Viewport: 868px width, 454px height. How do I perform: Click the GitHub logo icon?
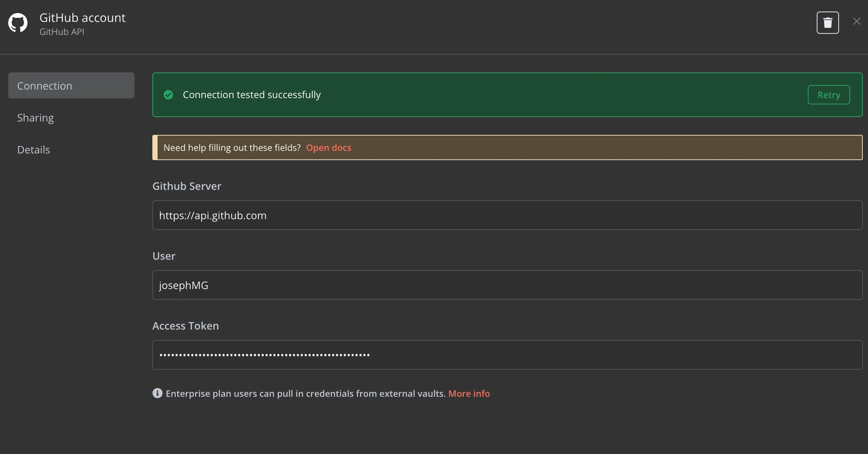18,23
